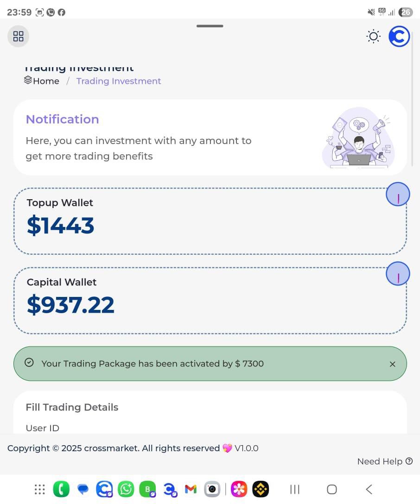Screen dimensions: 420x504
Task: Dismiss the Trading Package activated alert
Action: click(x=393, y=364)
